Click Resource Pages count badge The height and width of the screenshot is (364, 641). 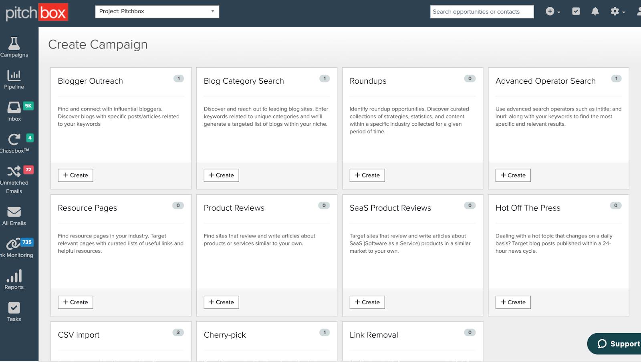[178, 205]
